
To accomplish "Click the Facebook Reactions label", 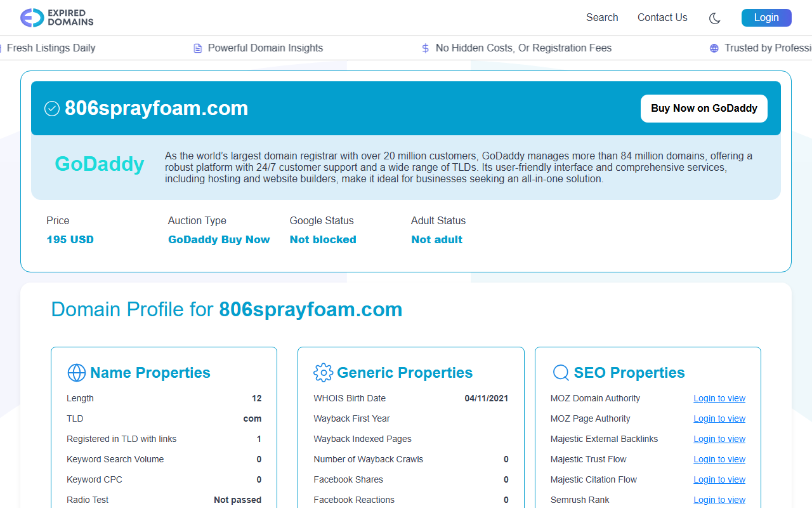I will (x=354, y=500).
